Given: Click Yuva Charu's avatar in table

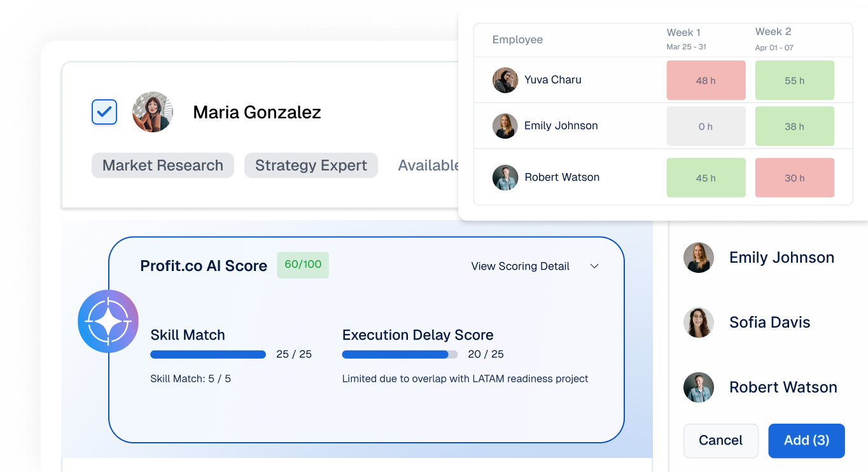Looking at the screenshot, I should tap(505, 80).
